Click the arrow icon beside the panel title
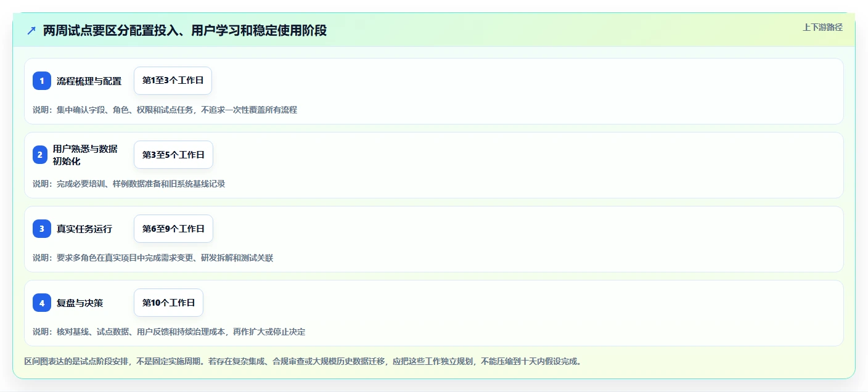The width and height of the screenshot is (868, 392). point(31,31)
